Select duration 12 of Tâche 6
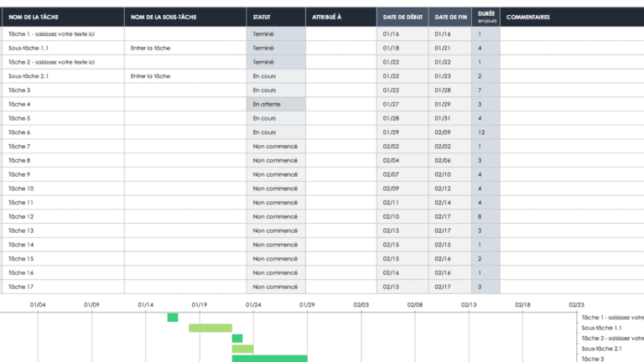This screenshot has width=644, height=362. pyautogui.click(x=486, y=132)
